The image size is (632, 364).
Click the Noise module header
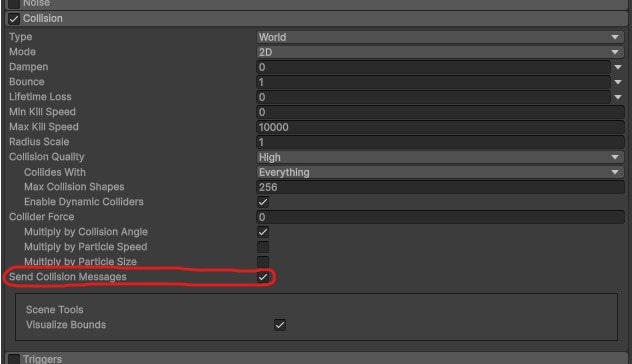(x=318, y=4)
